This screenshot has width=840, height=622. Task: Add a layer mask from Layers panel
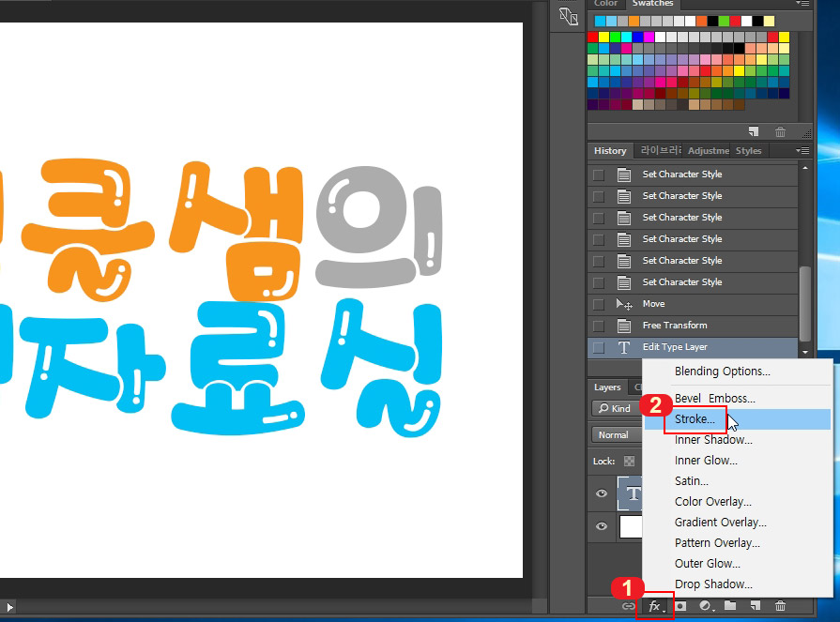680,606
